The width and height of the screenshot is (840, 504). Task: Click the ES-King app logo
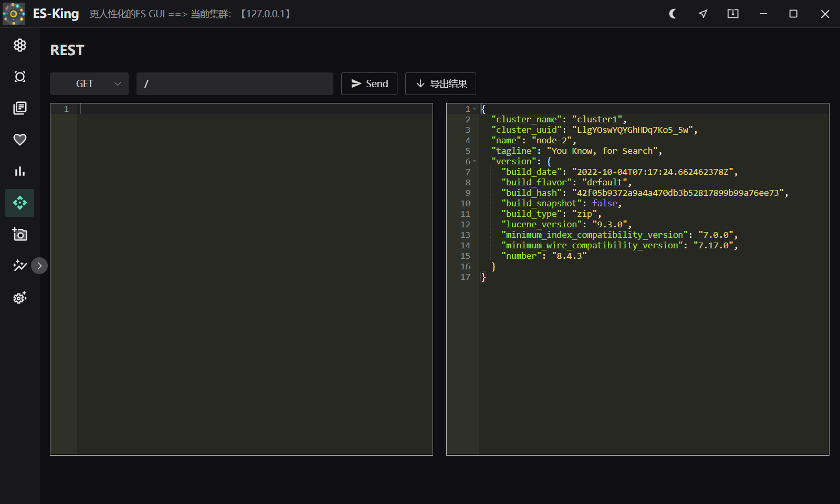pos(14,14)
